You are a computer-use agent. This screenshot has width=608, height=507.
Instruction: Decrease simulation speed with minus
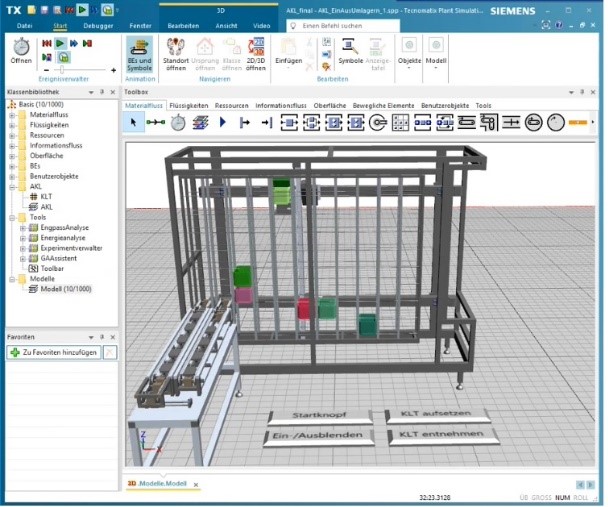[47, 70]
